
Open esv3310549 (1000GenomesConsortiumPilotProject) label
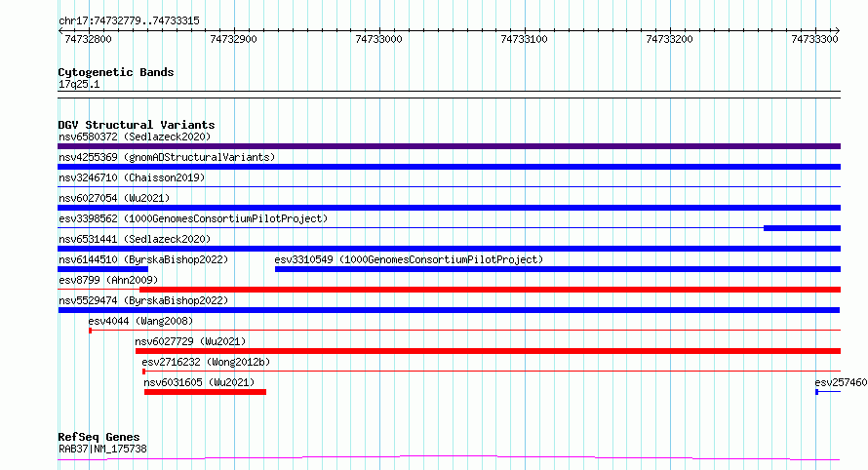click(409, 259)
